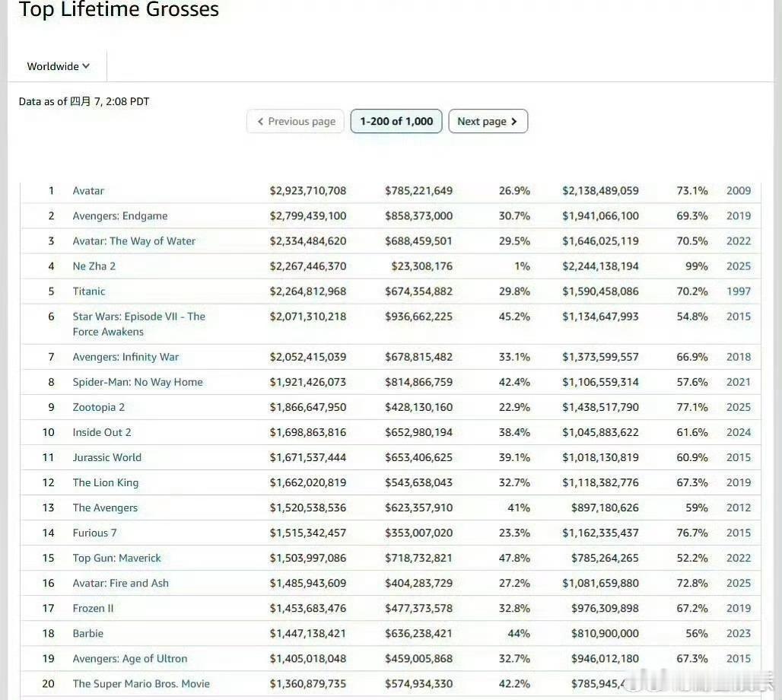Click the Barbie movie link
The image size is (782, 700).
(88, 633)
